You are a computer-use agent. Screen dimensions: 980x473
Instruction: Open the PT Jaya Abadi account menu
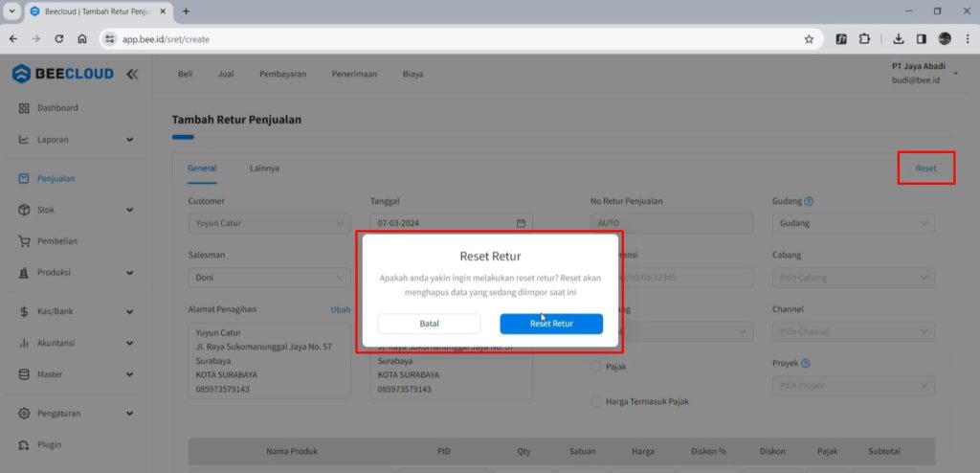(x=926, y=73)
